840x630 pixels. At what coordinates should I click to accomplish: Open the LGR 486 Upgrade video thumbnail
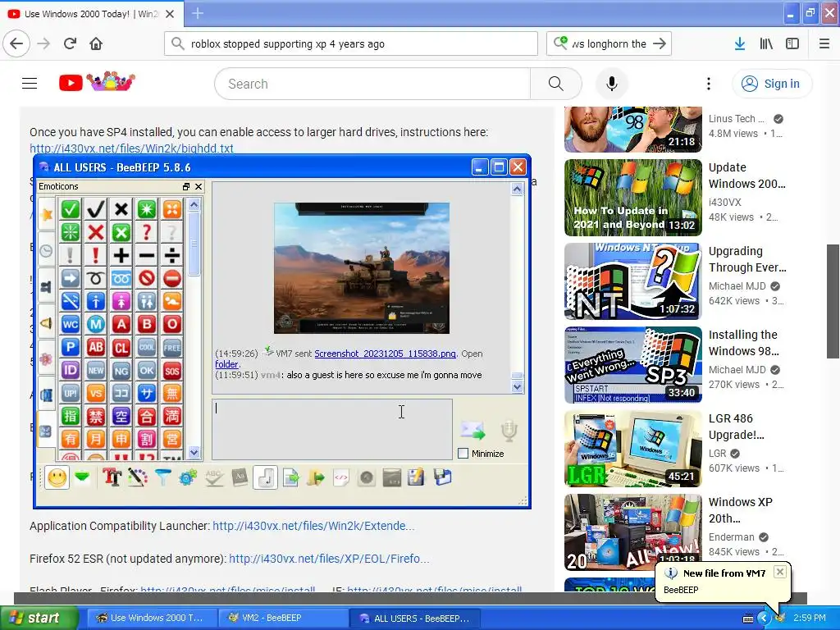[632, 449]
